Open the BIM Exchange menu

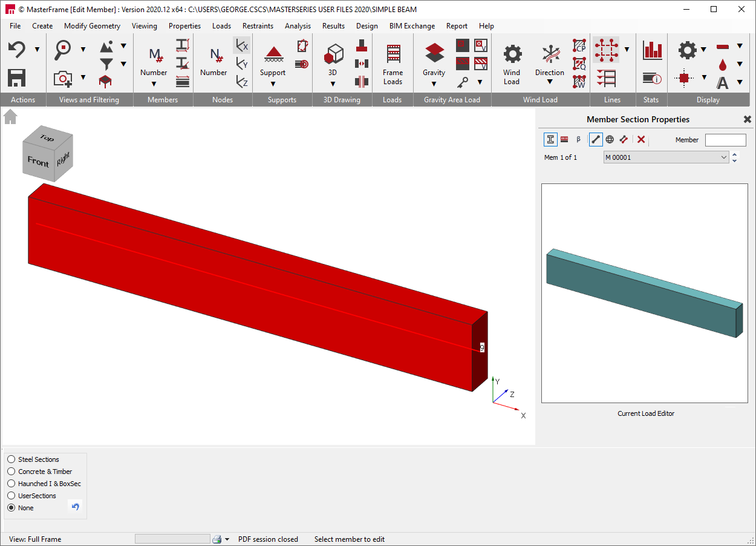pyautogui.click(x=412, y=26)
